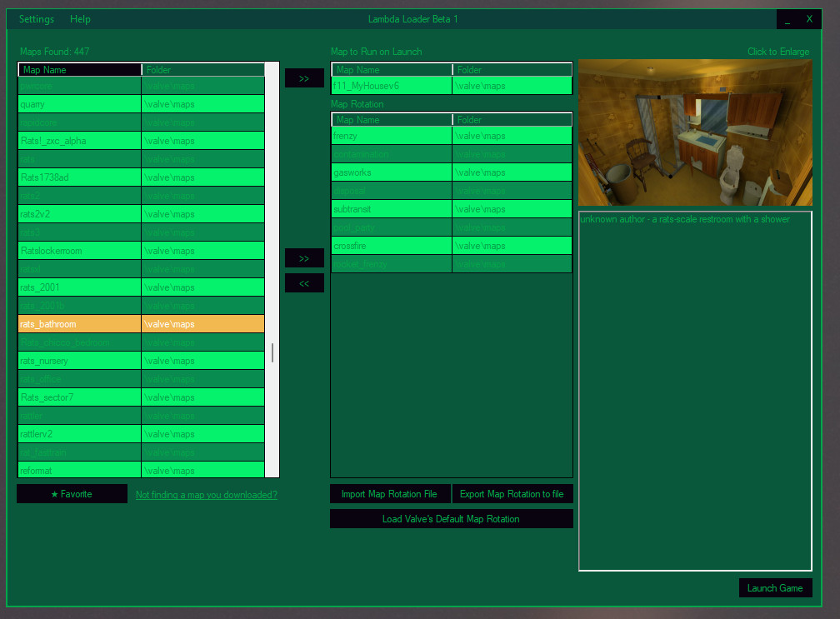
Task: Open the Settings menu
Action: point(36,18)
